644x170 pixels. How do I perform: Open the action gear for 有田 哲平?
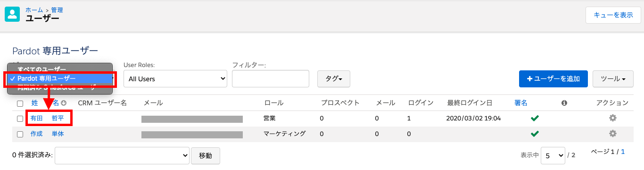(x=612, y=118)
